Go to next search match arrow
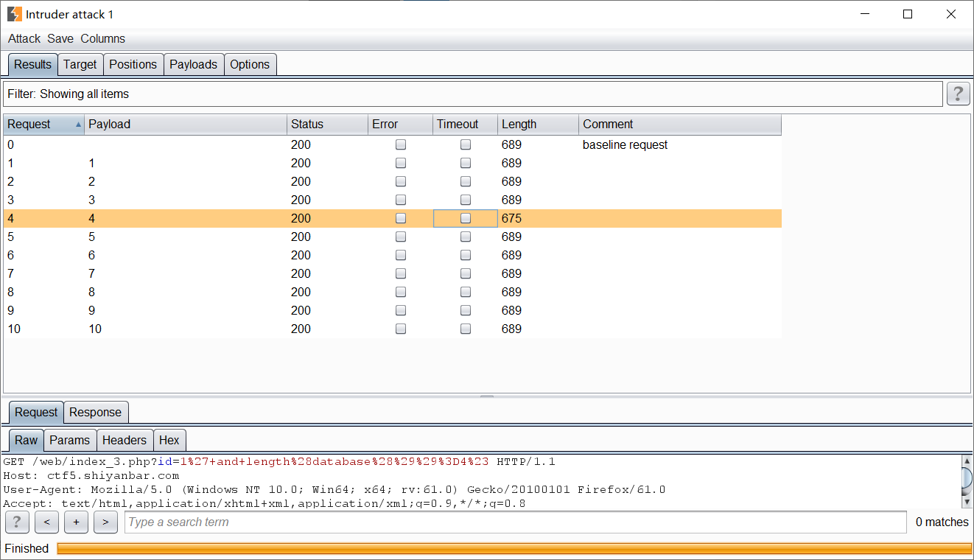 tap(105, 522)
